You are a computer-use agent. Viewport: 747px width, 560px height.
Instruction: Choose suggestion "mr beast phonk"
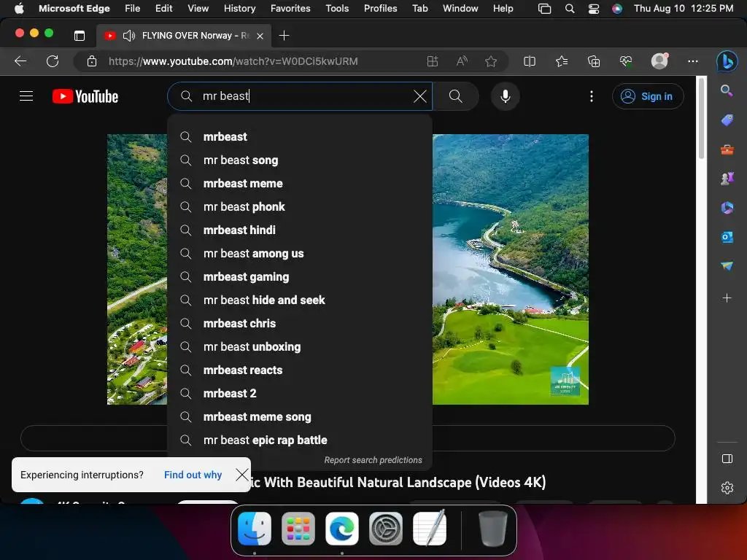[300, 206]
